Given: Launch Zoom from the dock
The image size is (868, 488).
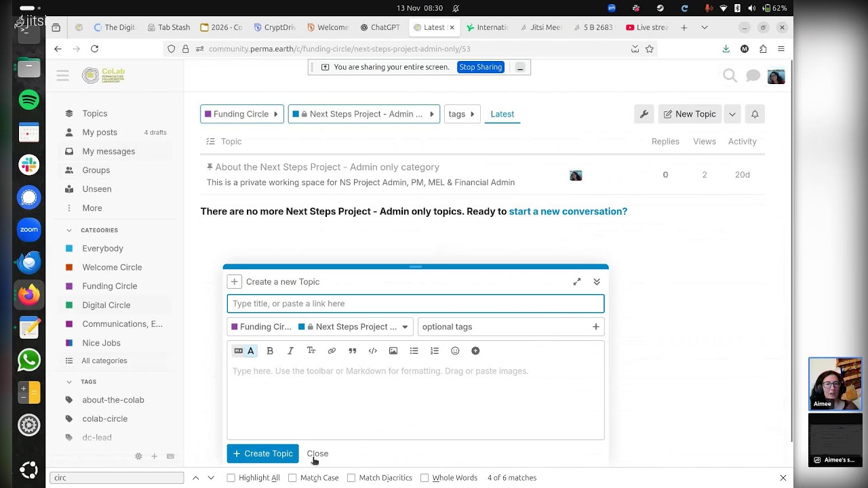Looking at the screenshot, I should (x=28, y=230).
